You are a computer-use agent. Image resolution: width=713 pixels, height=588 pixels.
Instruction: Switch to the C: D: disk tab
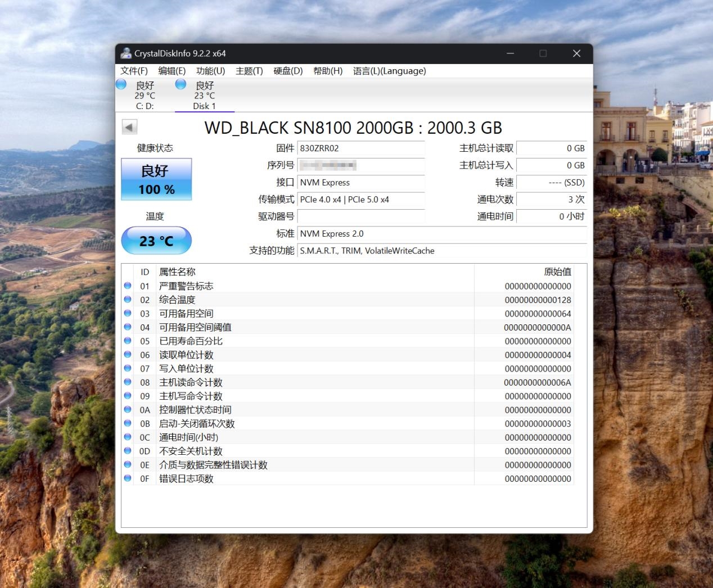point(145,95)
